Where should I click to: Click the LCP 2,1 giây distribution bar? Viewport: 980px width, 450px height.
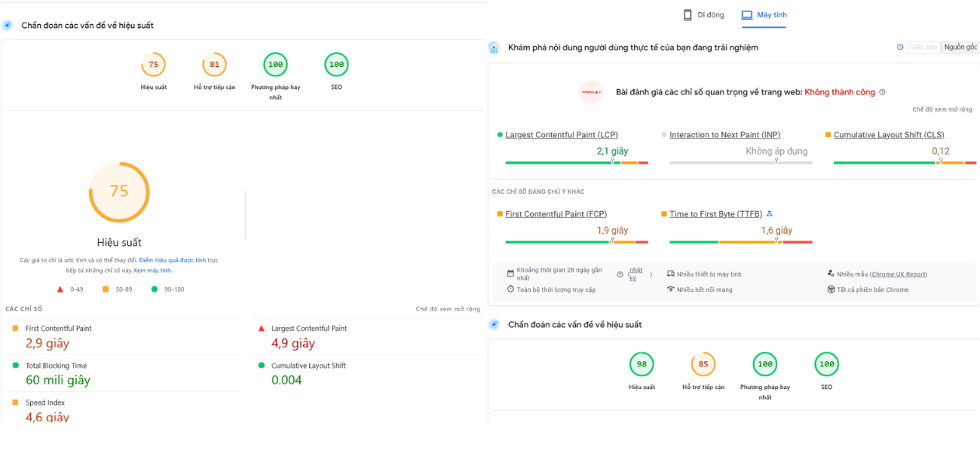pyautogui.click(x=577, y=163)
